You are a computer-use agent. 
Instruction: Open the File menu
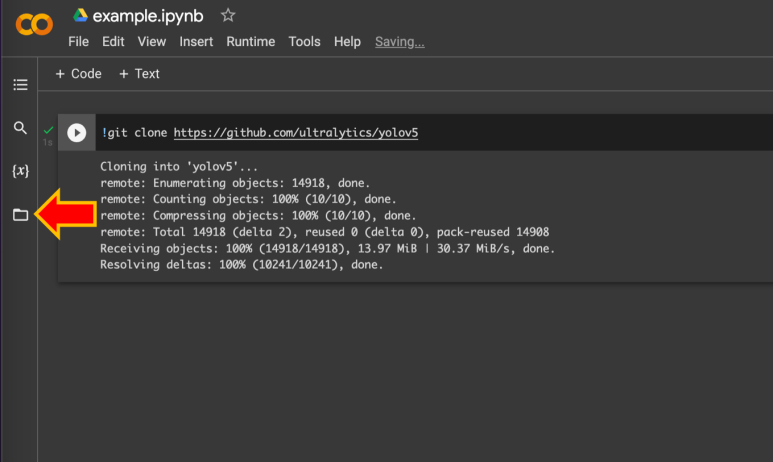(79, 42)
